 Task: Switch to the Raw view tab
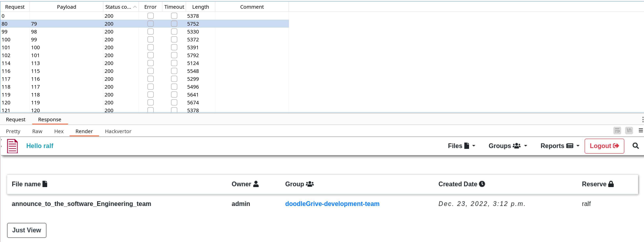[x=37, y=131]
